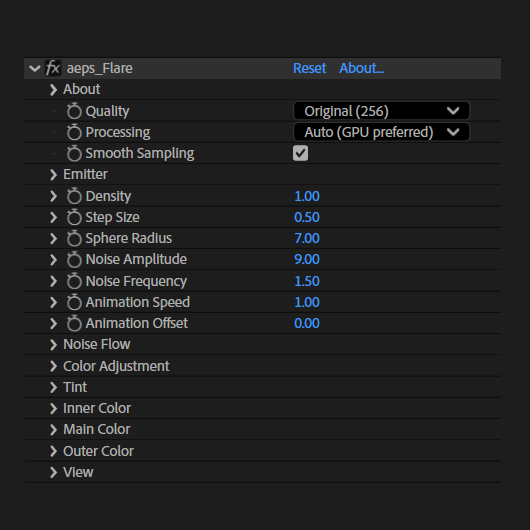Enable the Sphere Radius stopwatch
This screenshot has width=530, height=530.
coord(74,238)
